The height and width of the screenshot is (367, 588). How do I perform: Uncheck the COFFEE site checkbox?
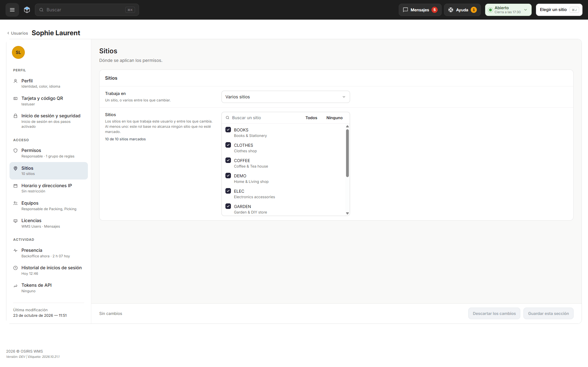(x=228, y=160)
